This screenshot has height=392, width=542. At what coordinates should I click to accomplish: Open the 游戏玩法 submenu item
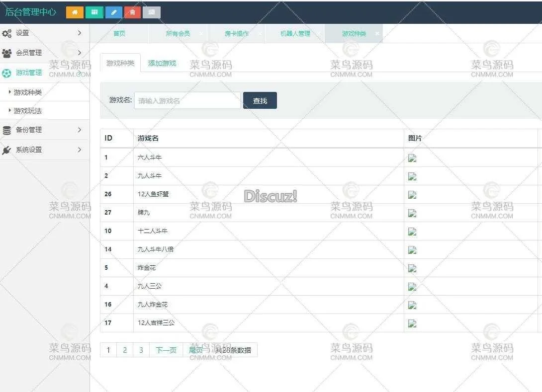click(28, 111)
